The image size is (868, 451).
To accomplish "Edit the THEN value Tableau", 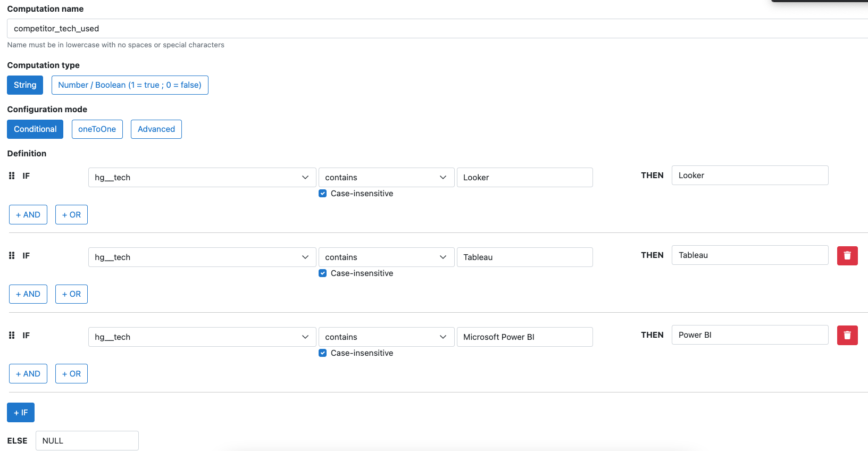I will (x=750, y=255).
